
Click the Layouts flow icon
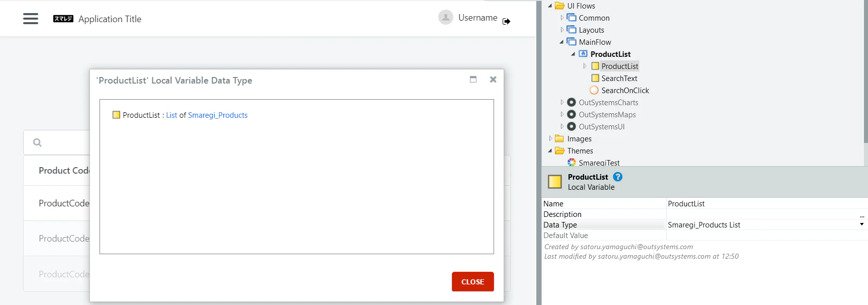[x=571, y=30]
